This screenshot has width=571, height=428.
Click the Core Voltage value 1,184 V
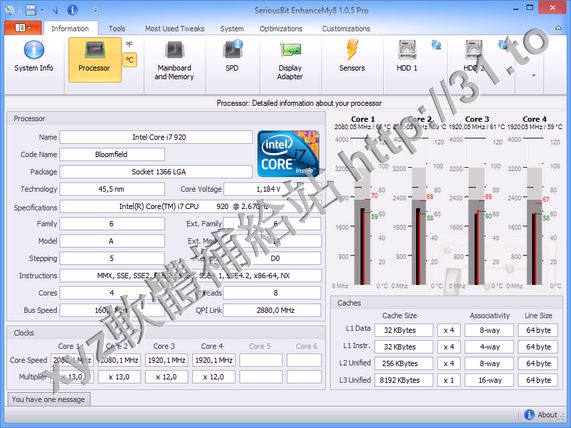pos(272,189)
